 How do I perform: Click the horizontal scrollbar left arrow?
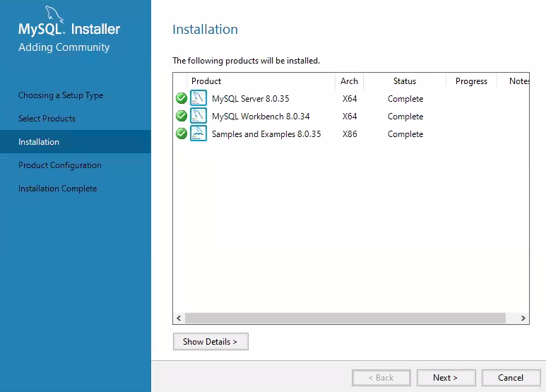click(179, 319)
